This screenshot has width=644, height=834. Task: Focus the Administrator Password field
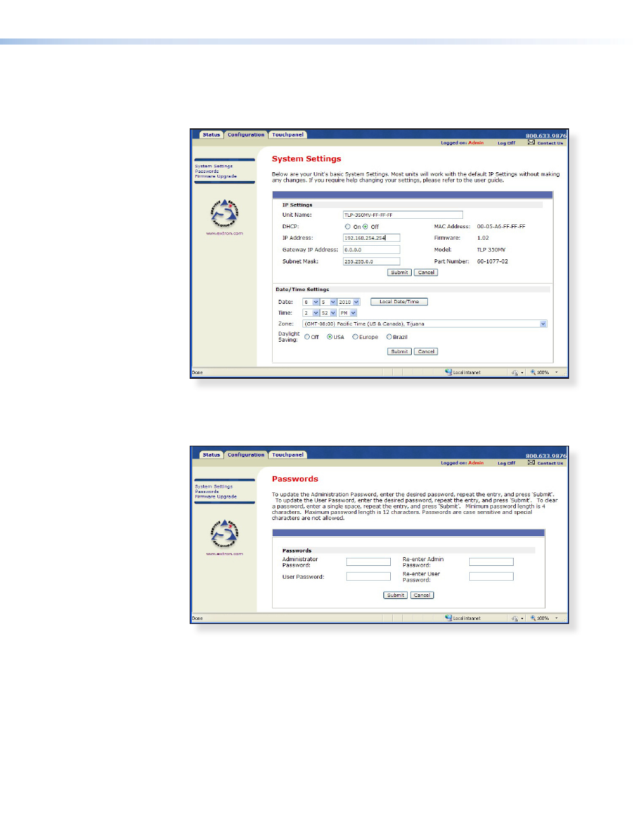click(369, 562)
